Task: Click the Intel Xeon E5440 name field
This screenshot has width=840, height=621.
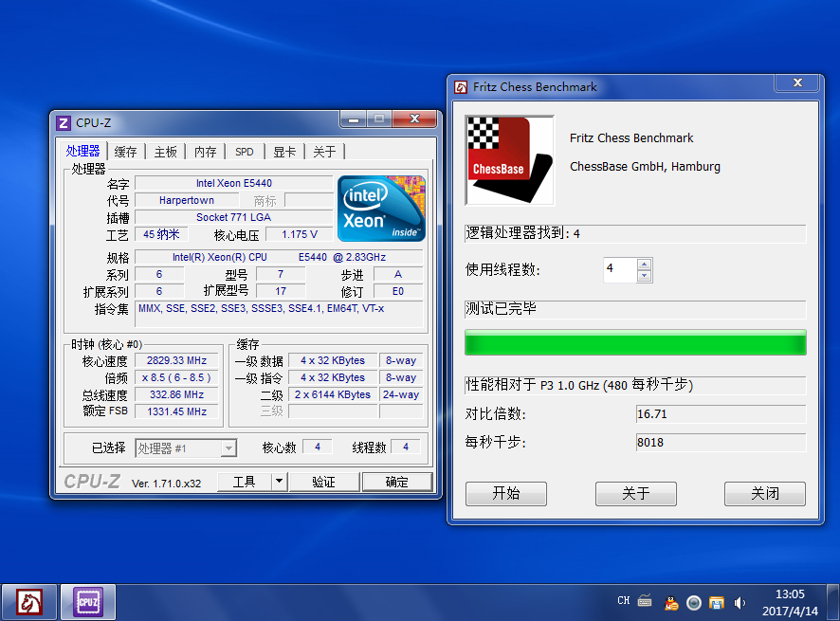Action: coord(233,183)
